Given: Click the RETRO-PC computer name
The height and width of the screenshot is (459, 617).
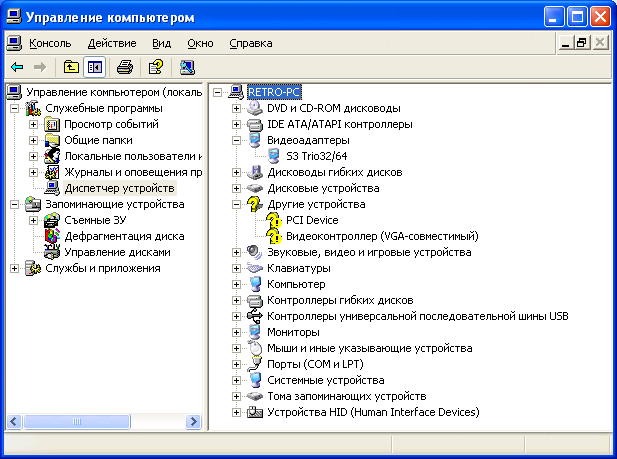Looking at the screenshot, I should tap(274, 93).
